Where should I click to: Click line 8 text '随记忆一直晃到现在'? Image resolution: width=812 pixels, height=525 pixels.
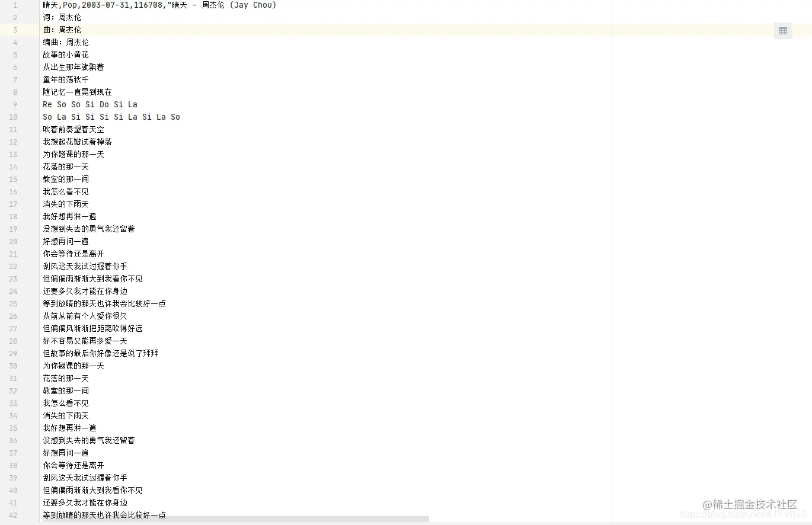click(77, 92)
